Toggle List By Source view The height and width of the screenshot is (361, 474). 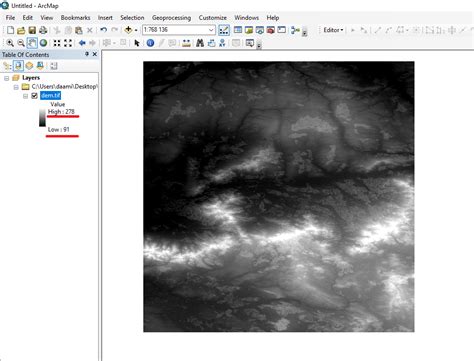click(18, 66)
